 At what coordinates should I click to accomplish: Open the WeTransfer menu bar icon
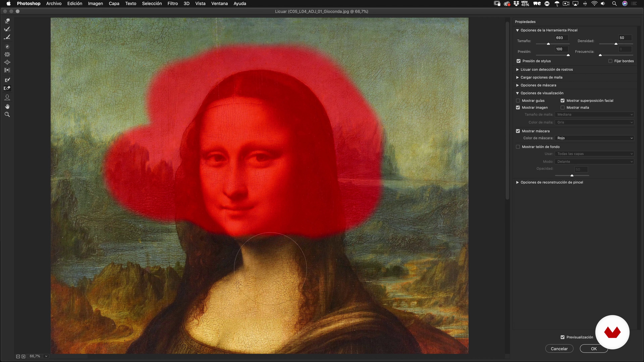(x=537, y=4)
